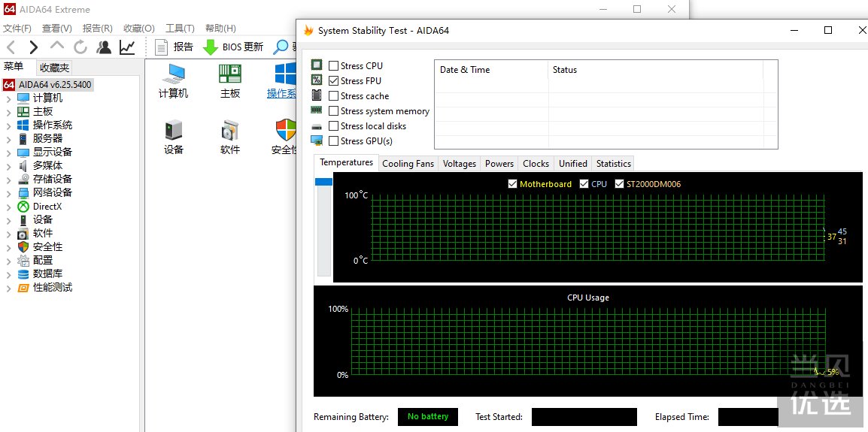Click the magnifier driver update icon
This screenshot has height=432, width=868.
point(281,47)
